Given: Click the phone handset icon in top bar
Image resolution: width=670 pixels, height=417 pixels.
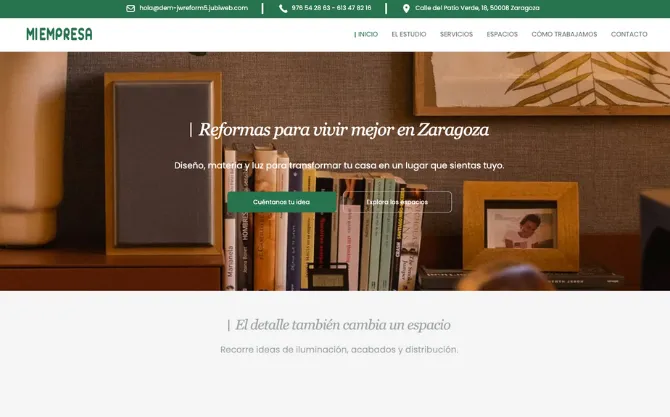Looking at the screenshot, I should (x=283, y=9).
